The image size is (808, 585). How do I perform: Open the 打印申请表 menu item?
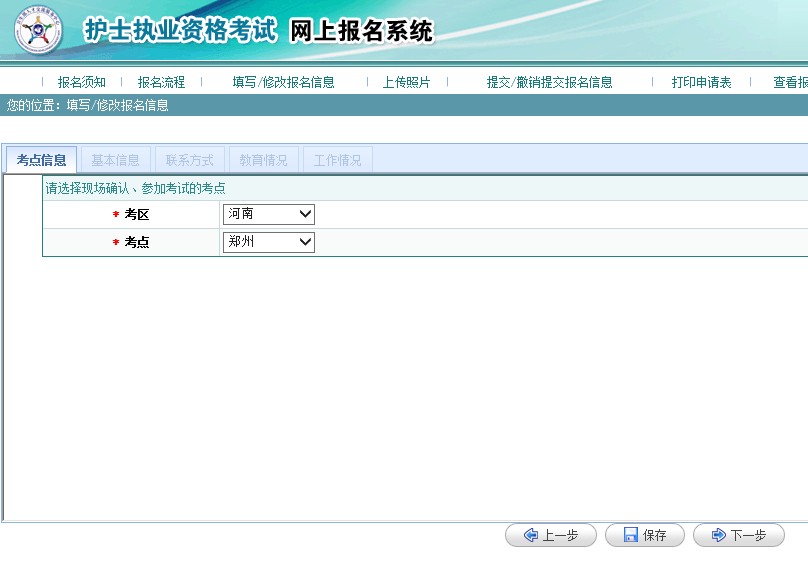coord(701,82)
